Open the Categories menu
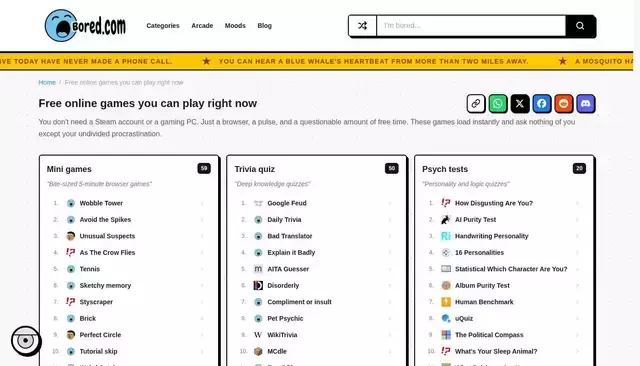This screenshot has height=366, width=640. (163, 26)
